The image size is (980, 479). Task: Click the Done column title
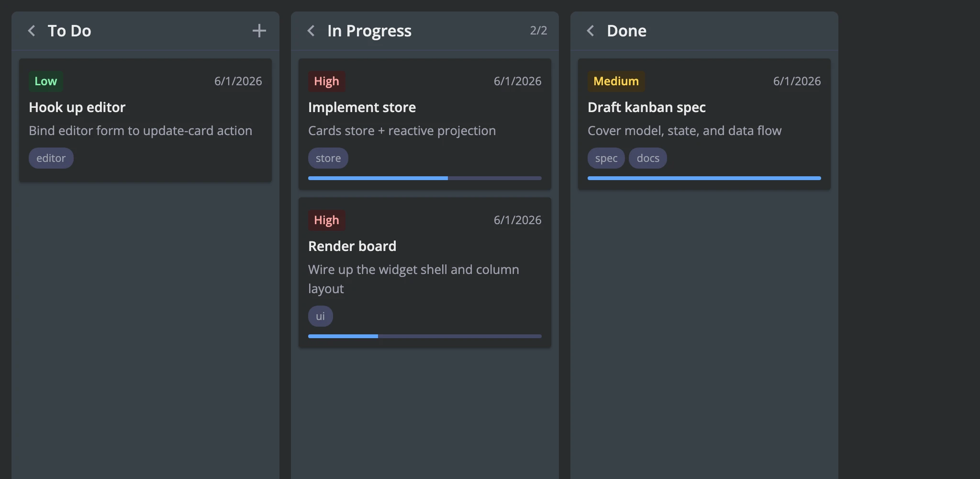[626, 31]
